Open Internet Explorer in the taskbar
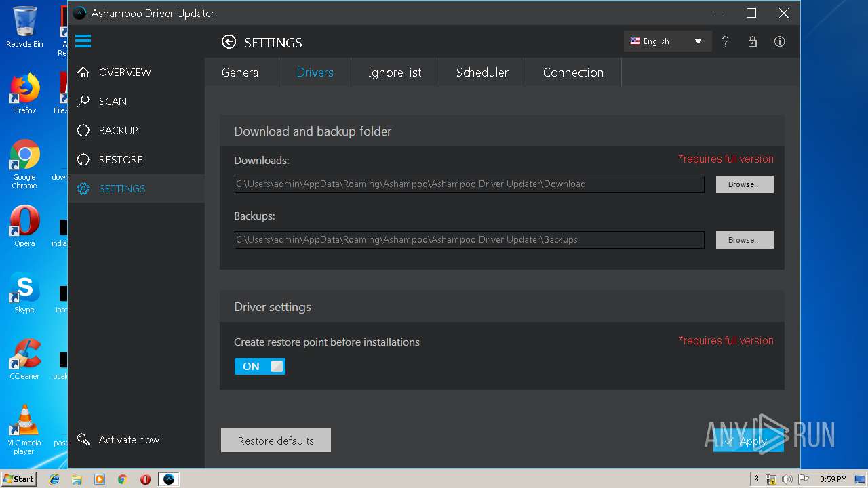The image size is (868, 488). (54, 479)
